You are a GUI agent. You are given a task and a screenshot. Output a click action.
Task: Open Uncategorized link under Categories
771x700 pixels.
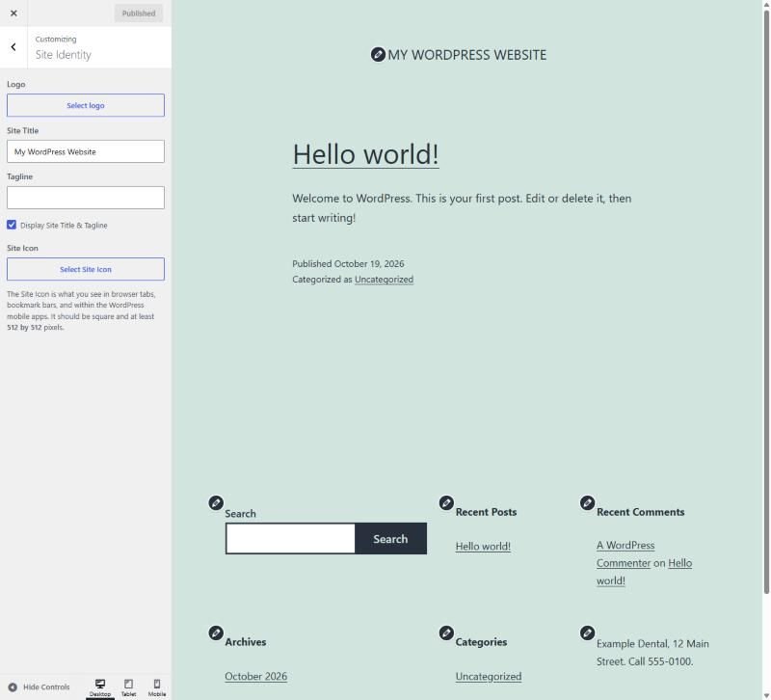[x=489, y=677]
